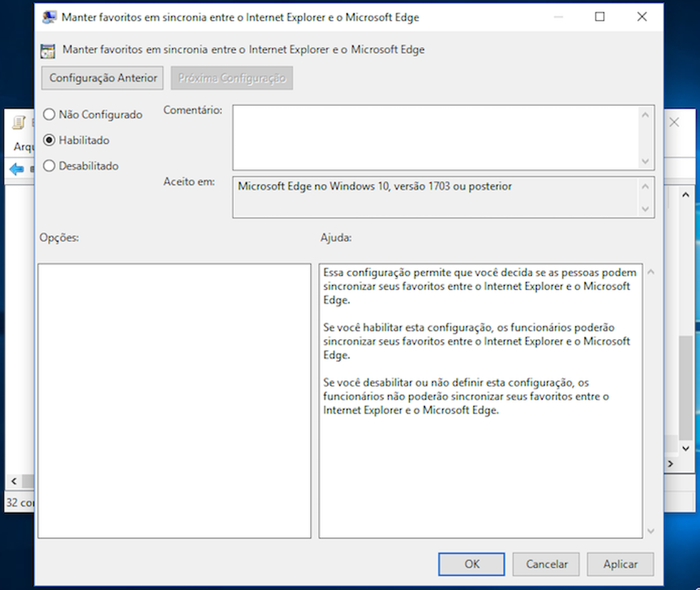This screenshot has height=590, width=700.
Task: Click up arrow of Comentário scrollbar
Action: tap(645, 115)
